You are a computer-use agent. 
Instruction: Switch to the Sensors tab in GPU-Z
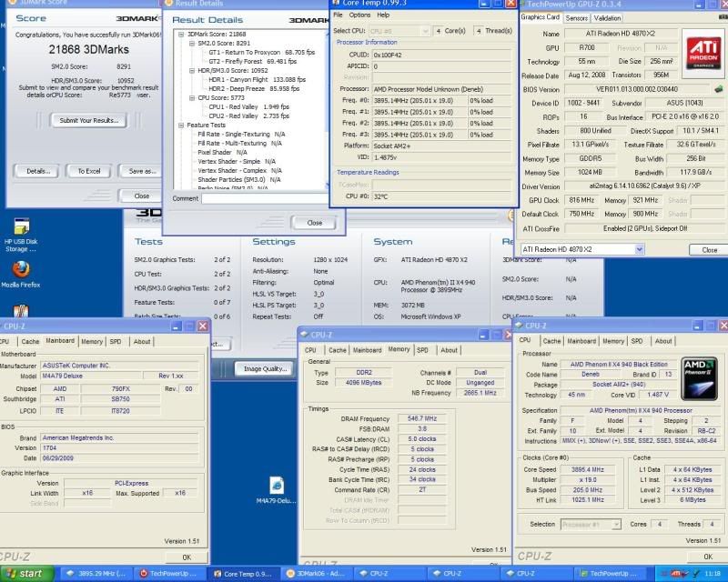click(x=577, y=18)
